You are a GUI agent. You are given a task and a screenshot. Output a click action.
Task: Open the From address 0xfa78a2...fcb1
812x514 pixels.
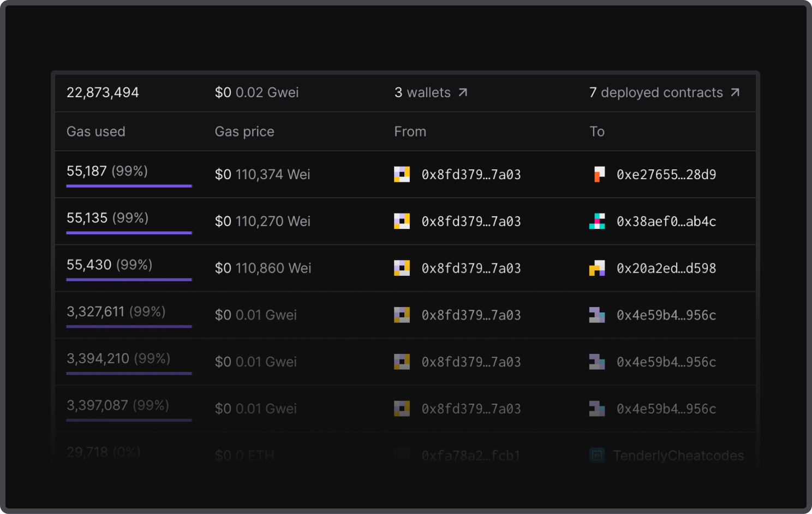470,456
